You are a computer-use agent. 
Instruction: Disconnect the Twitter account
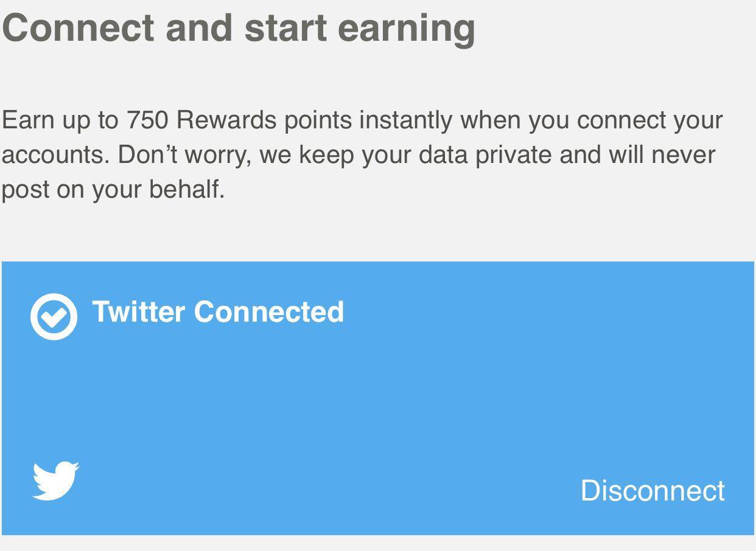(653, 490)
